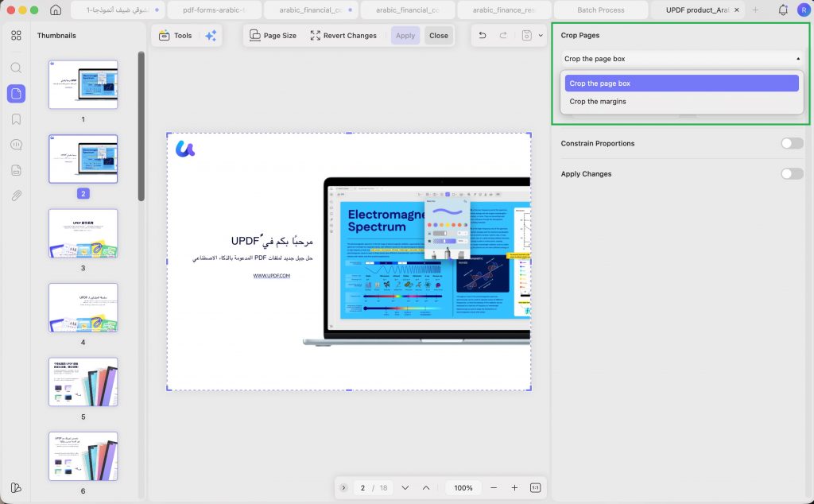814x504 pixels.
Task: Open the save options dropdown arrow
Action: 541,35
